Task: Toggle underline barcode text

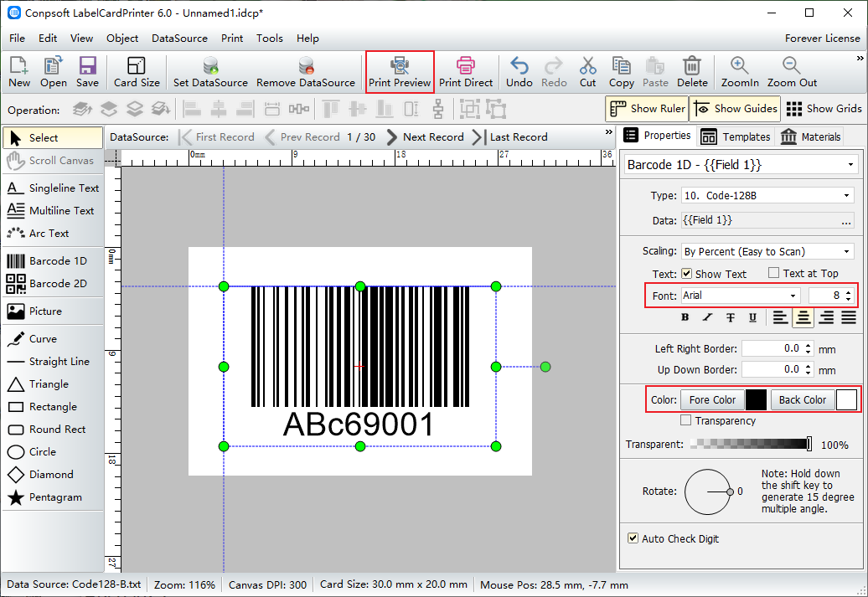Action: coord(752,317)
